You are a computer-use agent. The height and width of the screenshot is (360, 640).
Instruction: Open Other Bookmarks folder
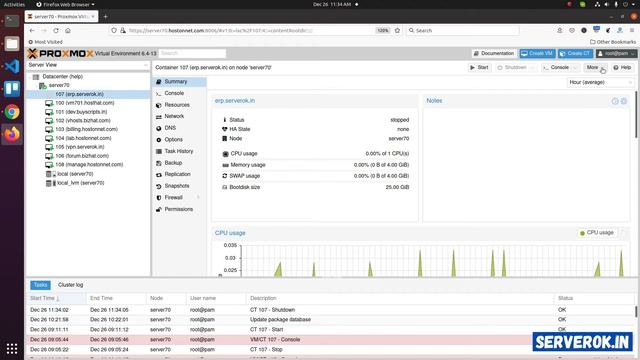click(613, 42)
